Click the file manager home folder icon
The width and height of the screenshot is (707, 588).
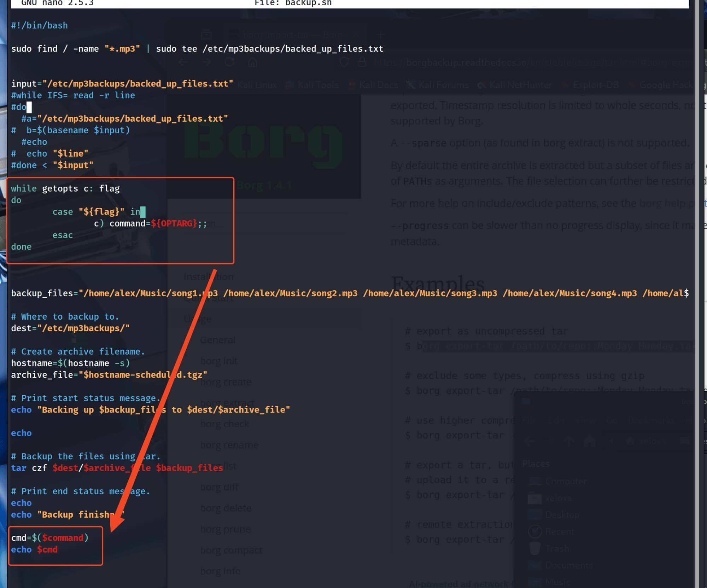click(x=590, y=441)
